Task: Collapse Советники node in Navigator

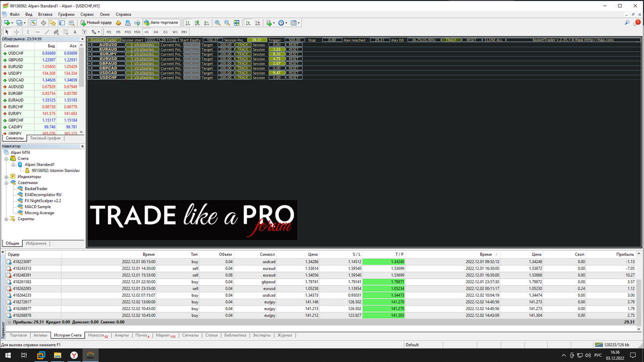Action: (x=6, y=183)
